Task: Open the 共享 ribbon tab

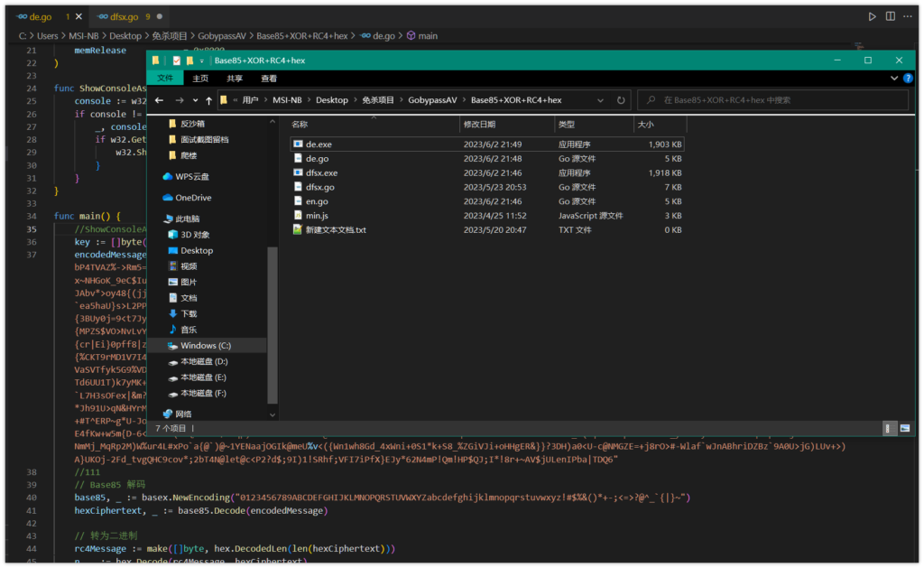Action: pyautogui.click(x=235, y=79)
